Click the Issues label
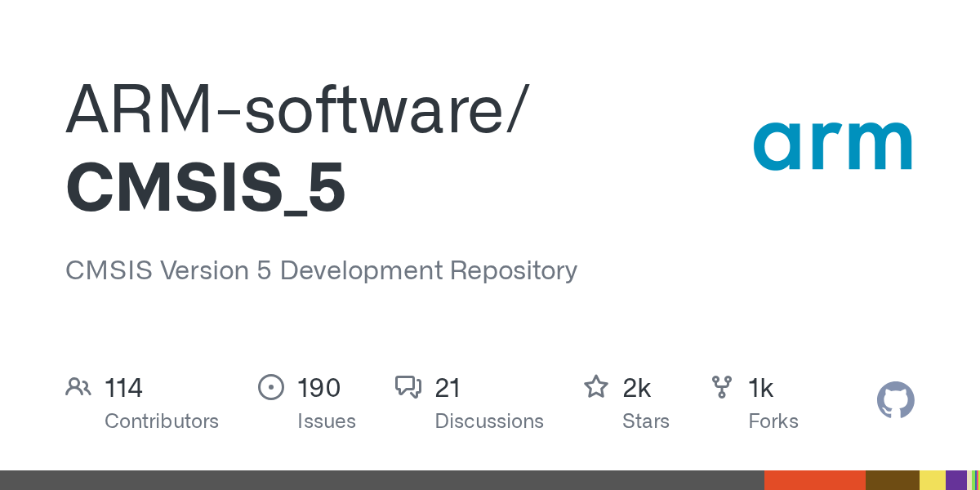Image resolution: width=980 pixels, height=490 pixels. (327, 421)
